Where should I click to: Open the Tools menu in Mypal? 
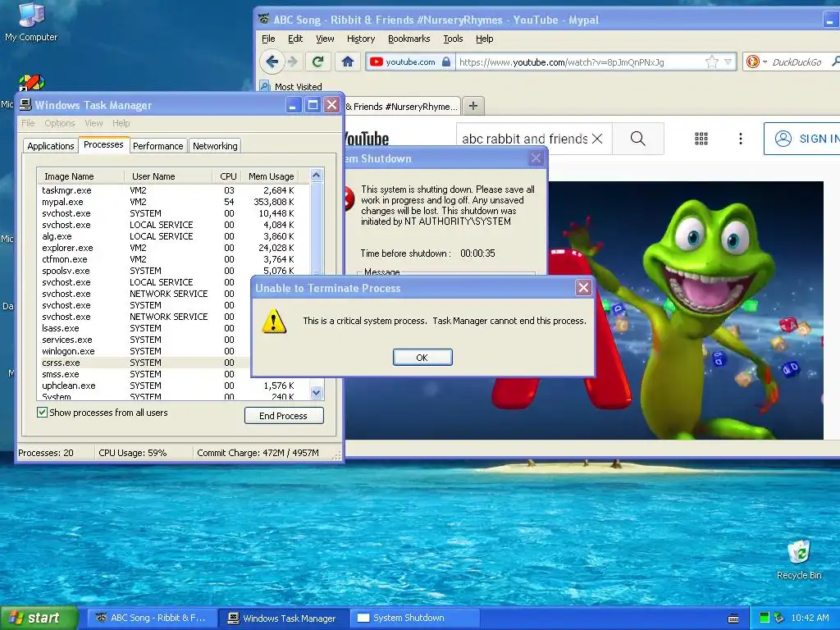[x=453, y=39]
